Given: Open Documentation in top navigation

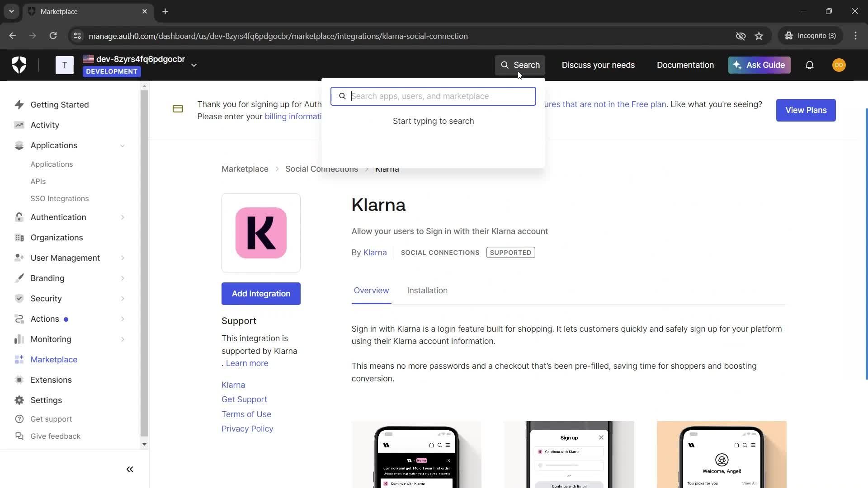Looking at the screenshot, I should coord(685,65).
